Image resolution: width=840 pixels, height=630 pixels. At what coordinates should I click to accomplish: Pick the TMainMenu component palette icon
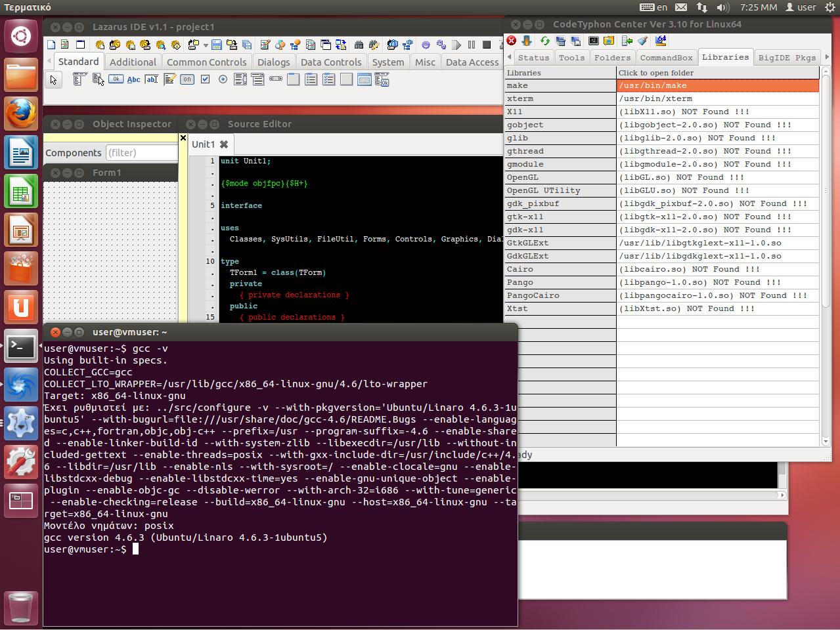tap(79, 79)
